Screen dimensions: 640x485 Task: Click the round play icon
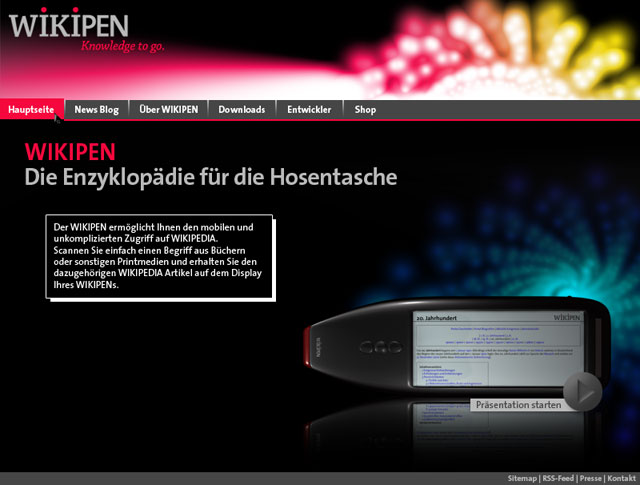[582, 391]
